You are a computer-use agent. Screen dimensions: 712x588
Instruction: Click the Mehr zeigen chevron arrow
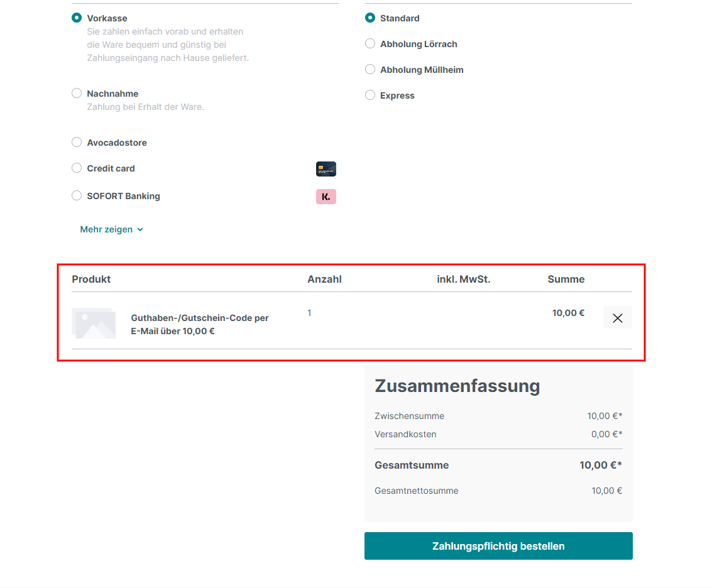point(140,230)
